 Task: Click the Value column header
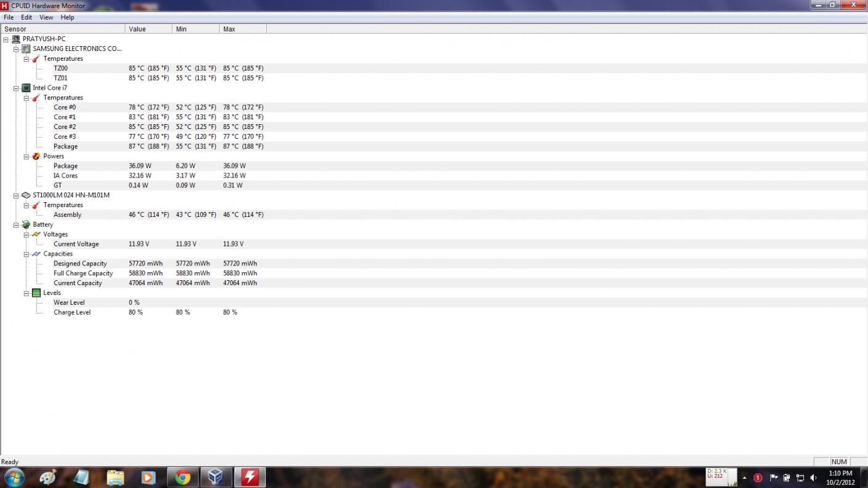pyautogui.click(x=148, y=29)
